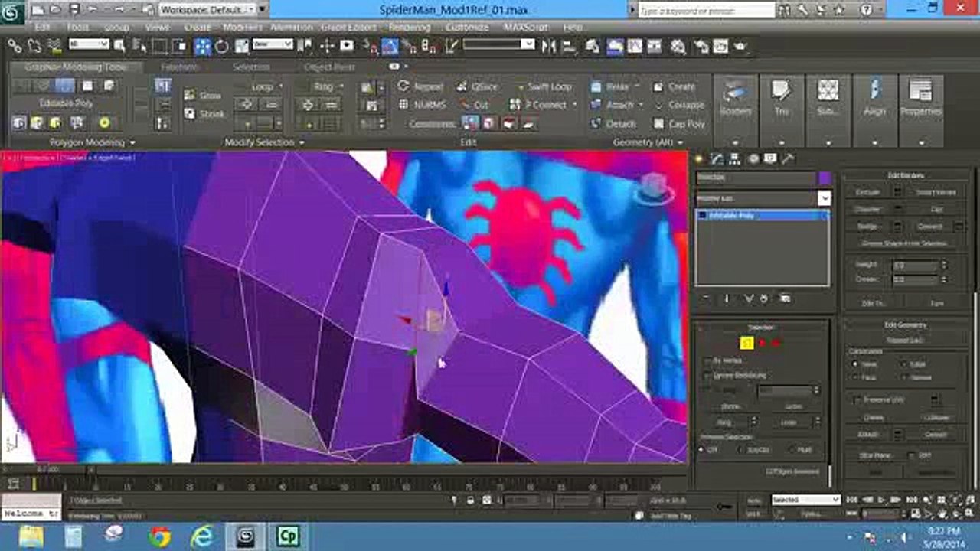Viewport: 980px width, 551px height.
Task: Click the search keyword input field
Action: [706, 10]
